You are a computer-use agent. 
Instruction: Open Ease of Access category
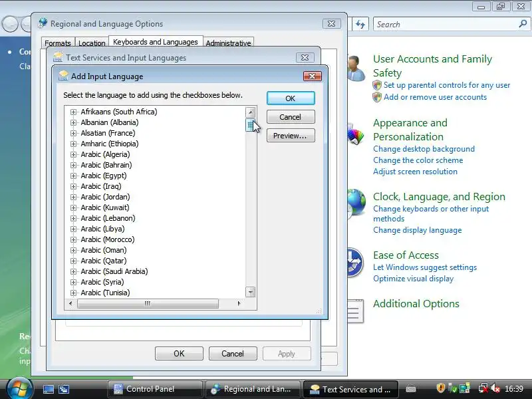tap(406, 255)
